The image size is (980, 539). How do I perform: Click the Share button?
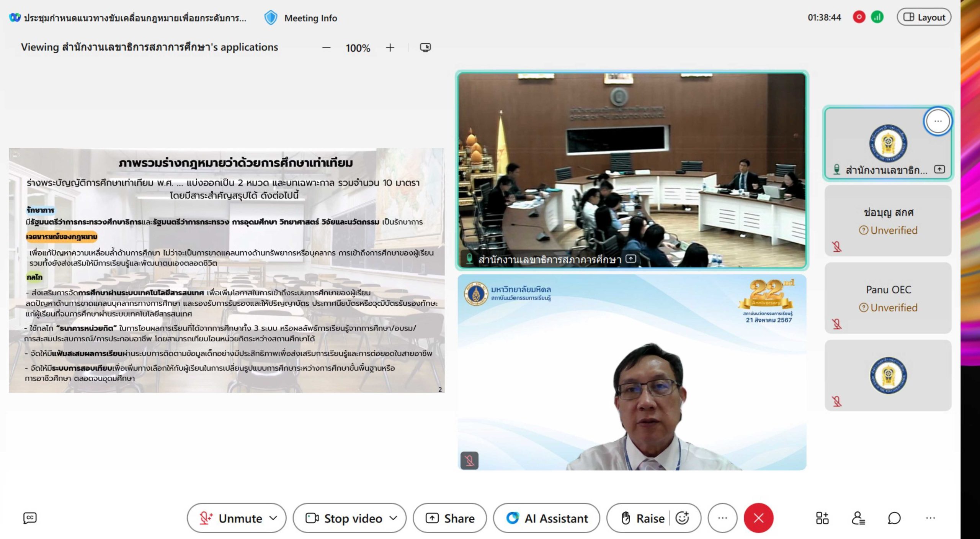(x=450, y=518)
